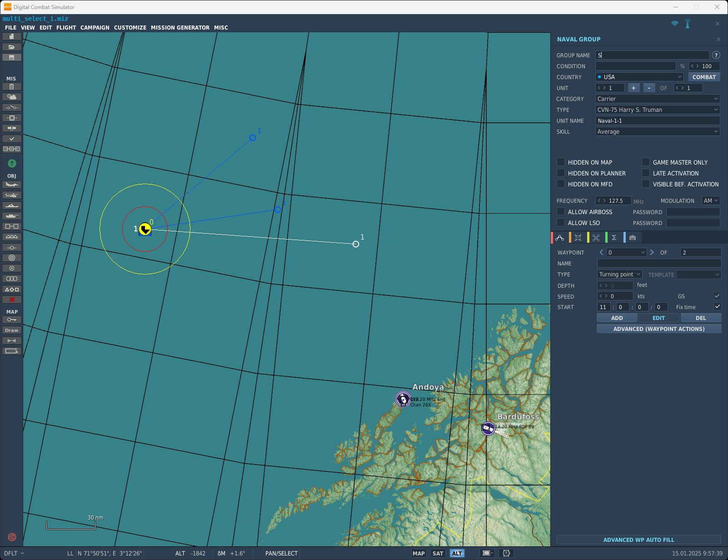This screenshot has height=560, width=728.
Task: Open the FILE menu
Action: (x=10, y=28)
